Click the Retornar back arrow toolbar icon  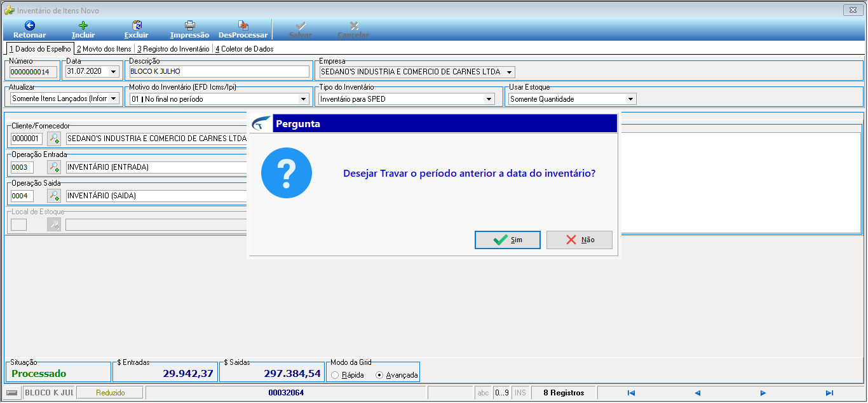(x=29, y=25)
